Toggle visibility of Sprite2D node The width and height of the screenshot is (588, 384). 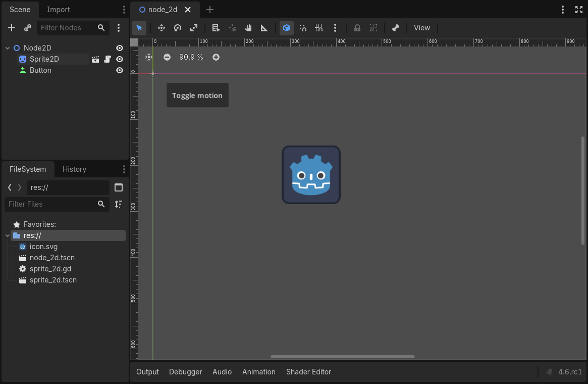[x=120, y=59]
